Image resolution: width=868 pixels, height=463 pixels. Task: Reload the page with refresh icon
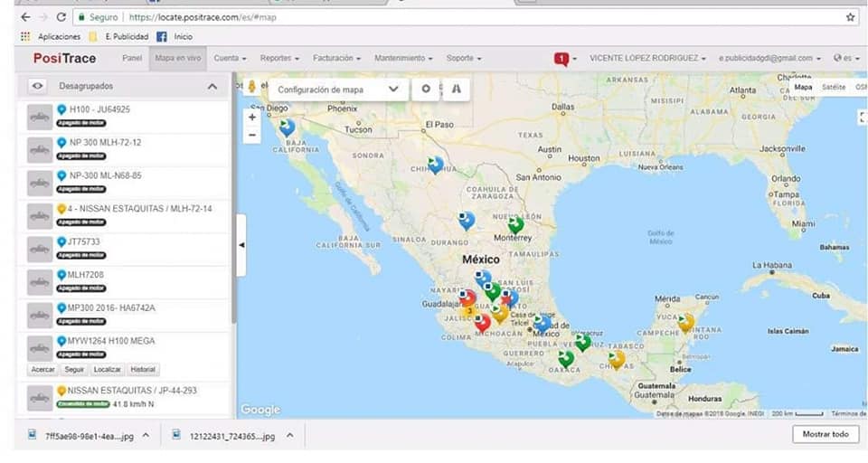61,17
